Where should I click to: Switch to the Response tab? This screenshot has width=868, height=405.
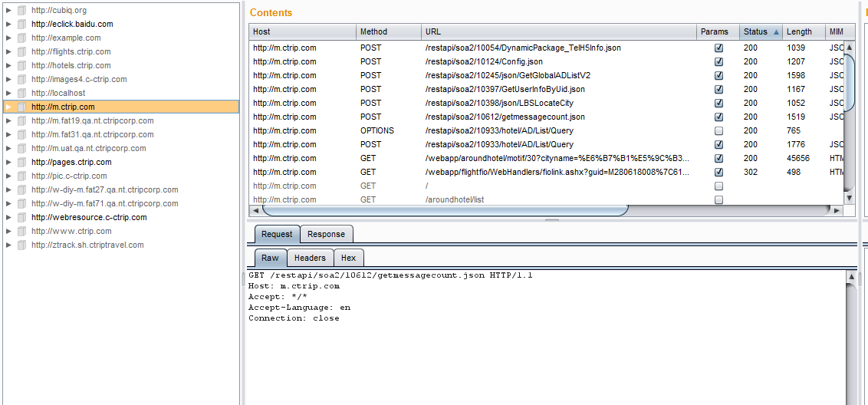tap(326, 234)
